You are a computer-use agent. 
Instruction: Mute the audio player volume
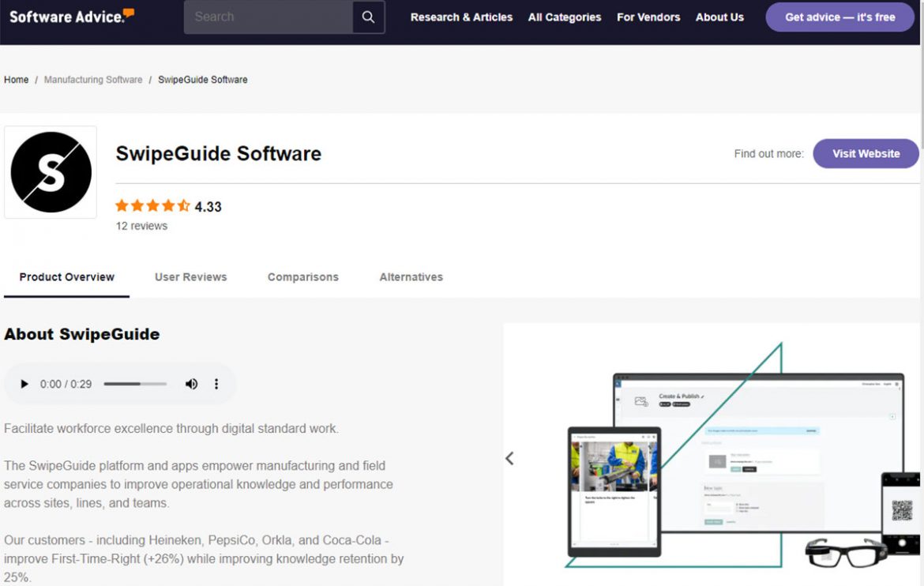coord(191,384)
